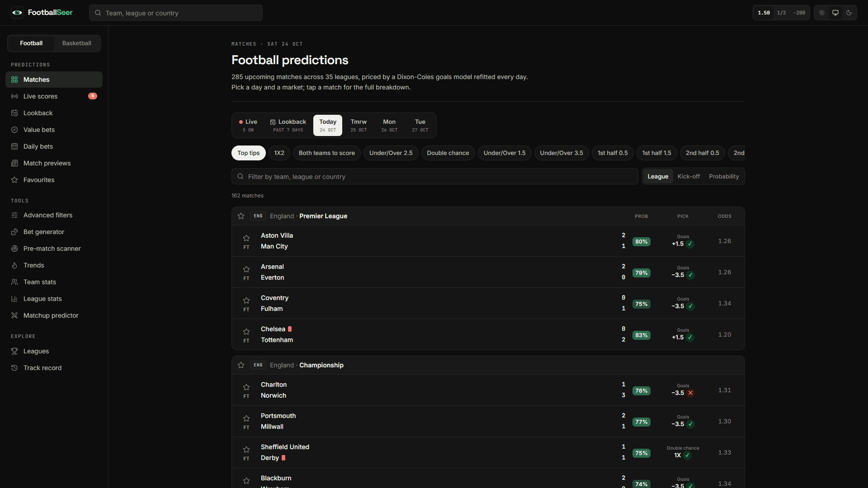Screen dimensions: 868x488
Task: Open the Daily bets icon
Action: click(x=14, y=146)
